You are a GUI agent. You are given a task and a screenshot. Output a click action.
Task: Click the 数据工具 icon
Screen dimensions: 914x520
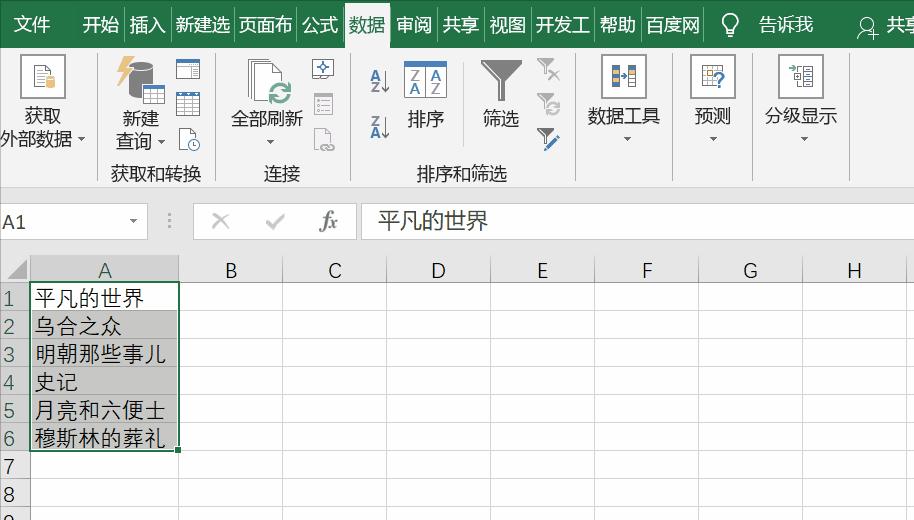624,76
